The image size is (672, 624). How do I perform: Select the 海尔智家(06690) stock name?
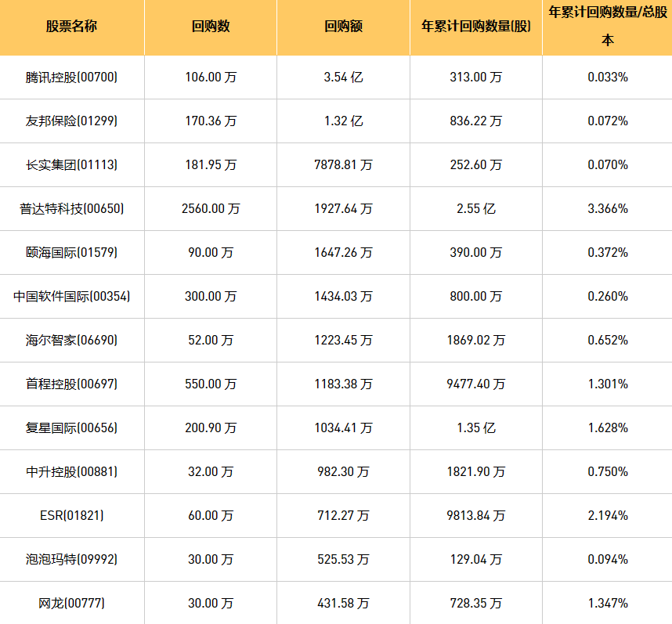pyautogui.click(x=72, y=341)
